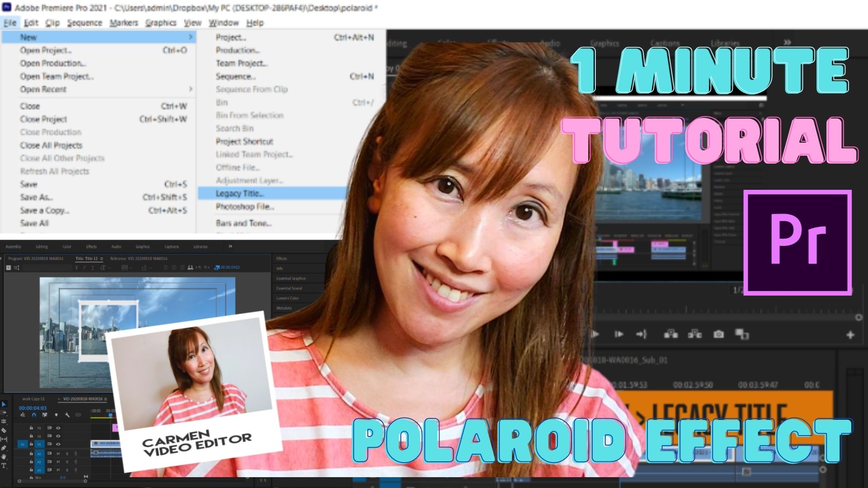Click right timeline zoom scrollbar handle
The width and height of the screenshot is (868, 488).
click(x=85, y=481)
